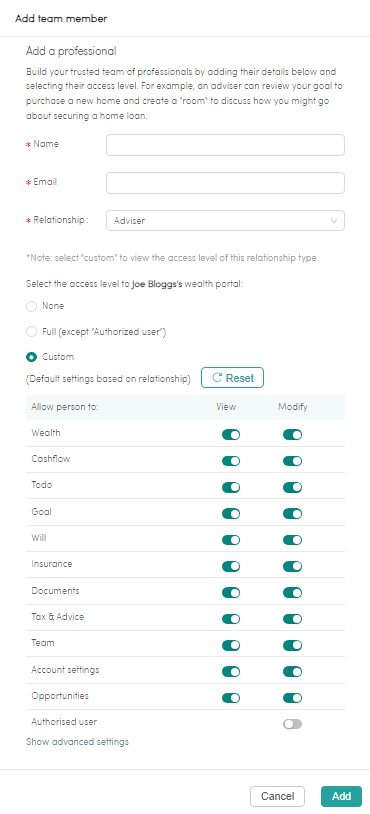Image resolution: width=370 pixels, height=814 pixels.
Task: Click the Reset button with refresh icon
Action: (232, 378)
